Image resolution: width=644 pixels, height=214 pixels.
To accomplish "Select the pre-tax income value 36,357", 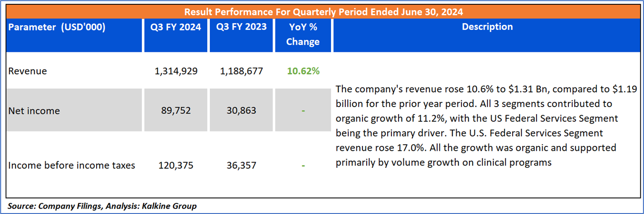I will pos(242,165).
